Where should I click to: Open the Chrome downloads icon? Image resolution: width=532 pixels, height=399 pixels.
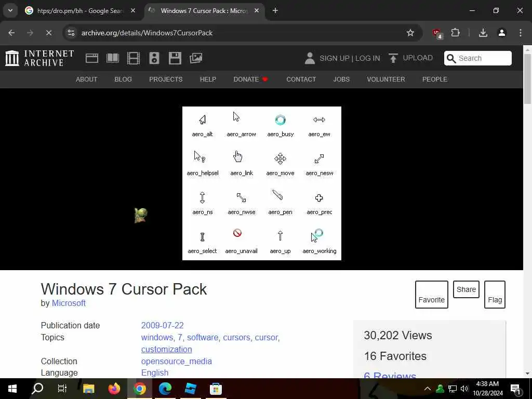point(483,33)
